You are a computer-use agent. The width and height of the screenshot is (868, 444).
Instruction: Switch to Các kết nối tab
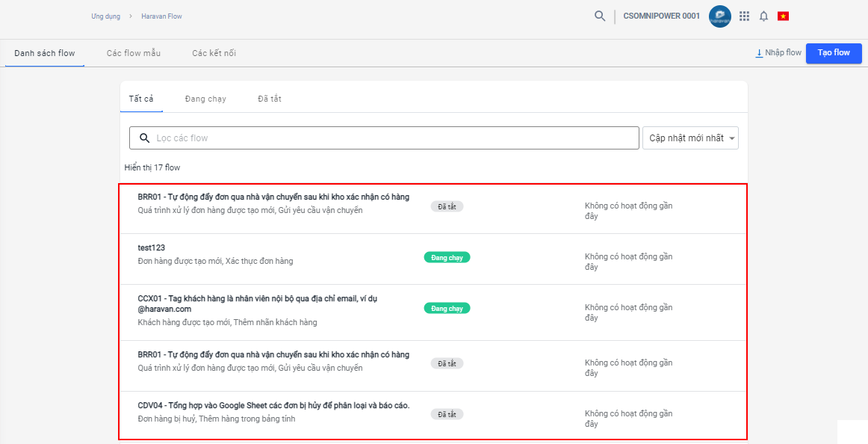(x=214, y=53)
